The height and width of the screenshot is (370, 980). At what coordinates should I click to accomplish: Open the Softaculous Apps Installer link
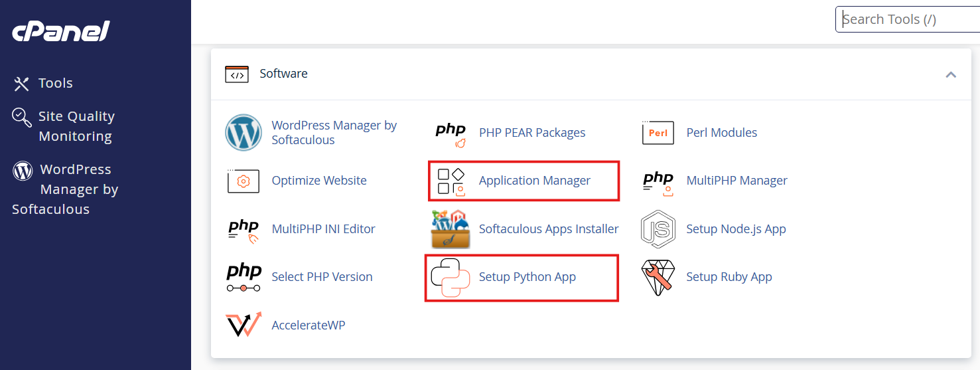(549, 229)
